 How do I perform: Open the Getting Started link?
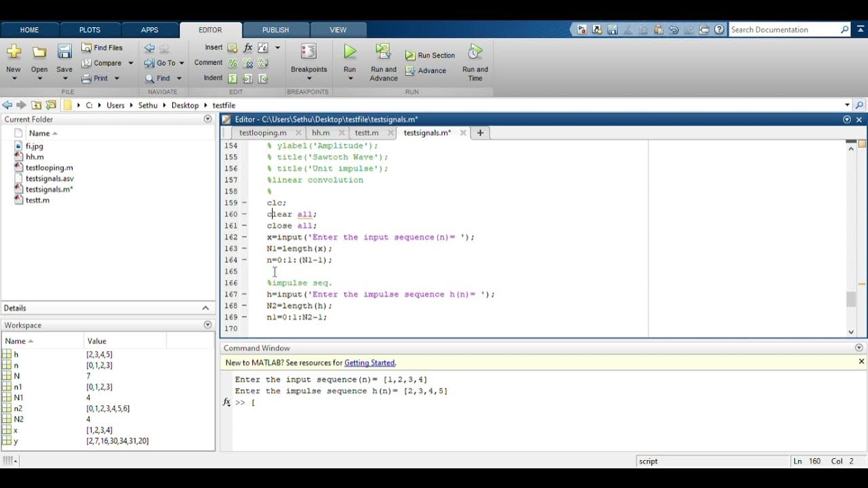pos(370,363)
